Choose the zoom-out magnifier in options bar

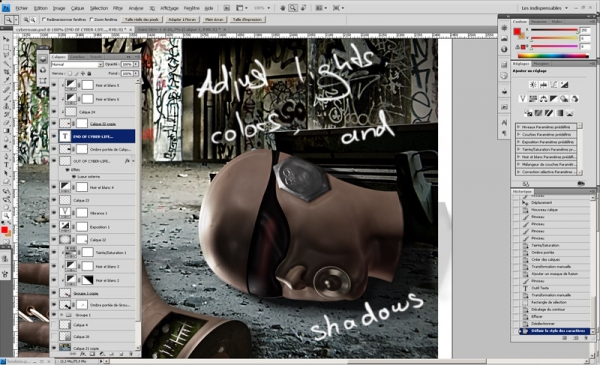click(33, 20)
